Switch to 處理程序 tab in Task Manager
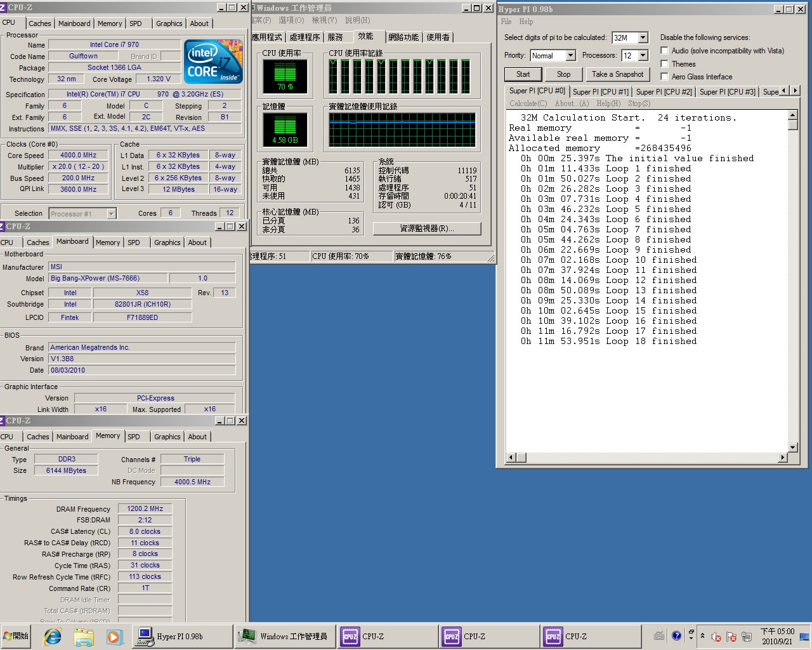 pyautogui.click(x=304, y=37)
